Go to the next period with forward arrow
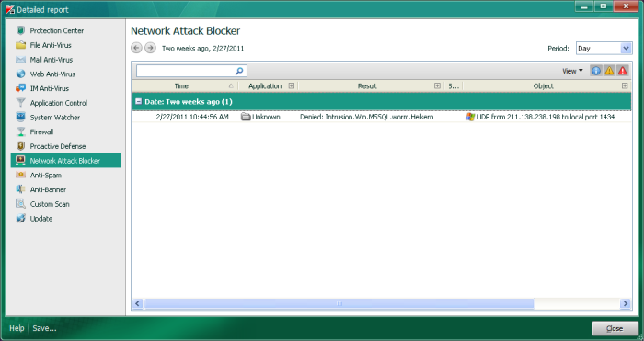Image resolution: width=644 pixels, height=341 pixels. click(x=150, y=48)
